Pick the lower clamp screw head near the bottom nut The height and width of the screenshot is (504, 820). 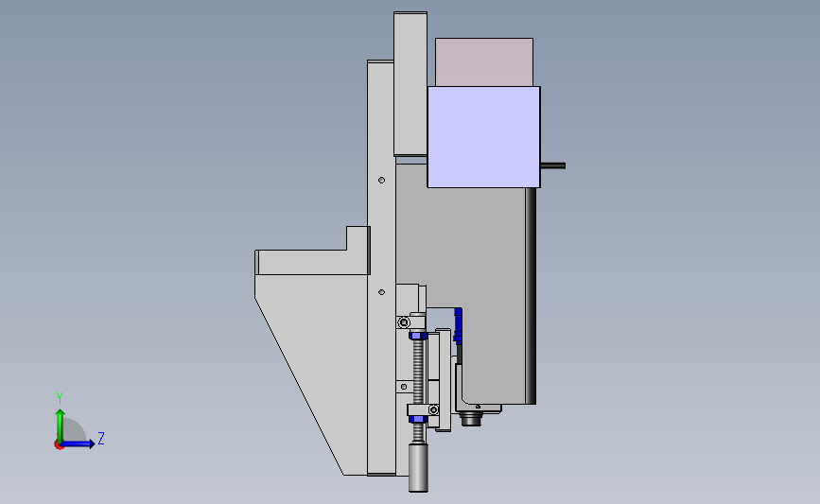click(433, 409)
